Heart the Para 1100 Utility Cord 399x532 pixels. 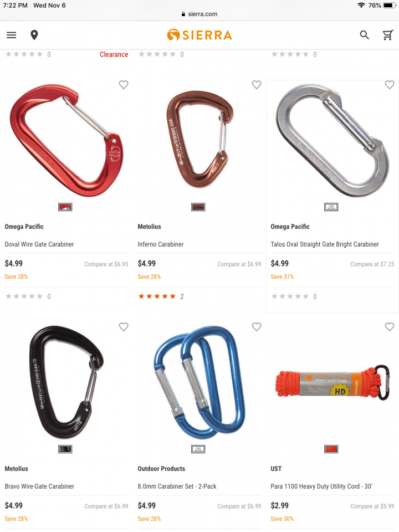click(390, 327)
